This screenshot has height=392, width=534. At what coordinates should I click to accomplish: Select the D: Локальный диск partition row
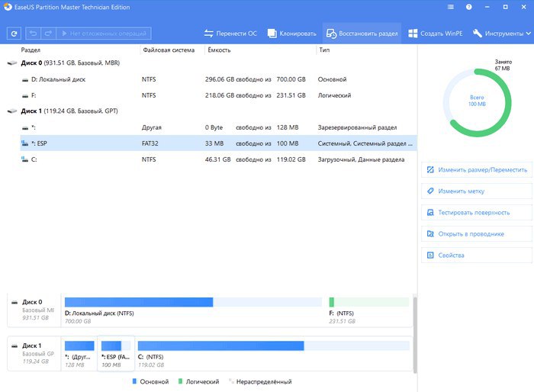[218, 79]
